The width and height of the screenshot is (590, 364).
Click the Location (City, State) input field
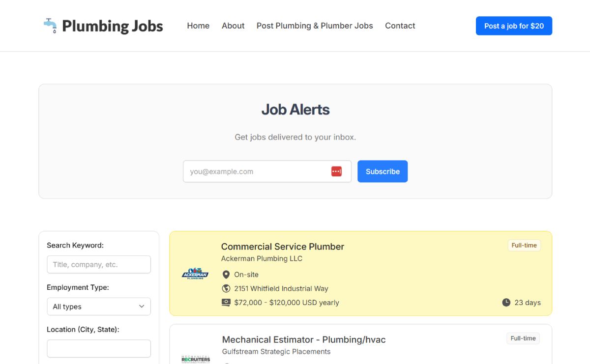click(x=99, y=349)
